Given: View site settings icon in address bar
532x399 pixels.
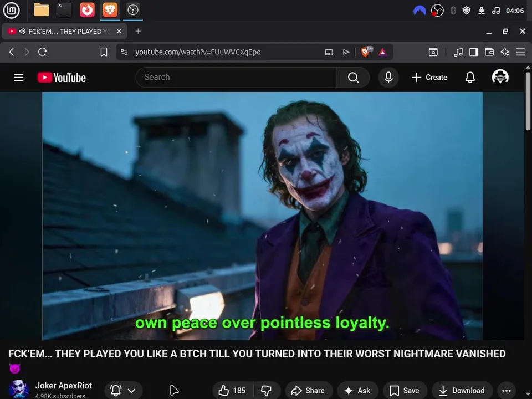Looking at the screenshot, I should [x=124, y=52].
